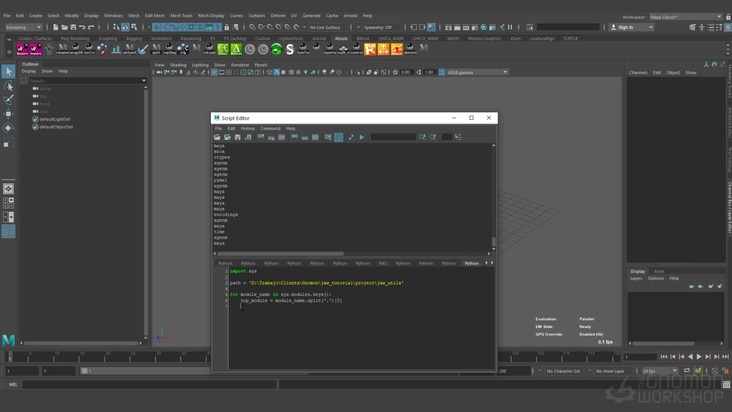This screenshot has width=732, height=412.
Task: Open the Modeling menu set dropdown
Action: 22,27
